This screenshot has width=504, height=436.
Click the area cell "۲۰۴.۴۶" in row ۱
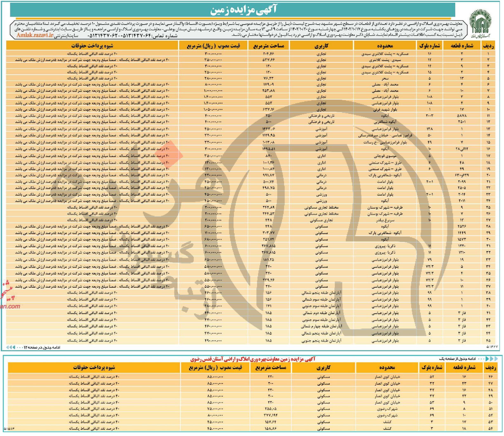268,54
